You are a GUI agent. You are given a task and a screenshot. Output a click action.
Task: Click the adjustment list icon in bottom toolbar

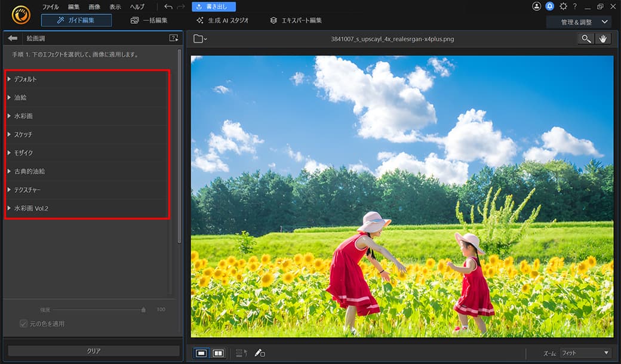(241, 353)
